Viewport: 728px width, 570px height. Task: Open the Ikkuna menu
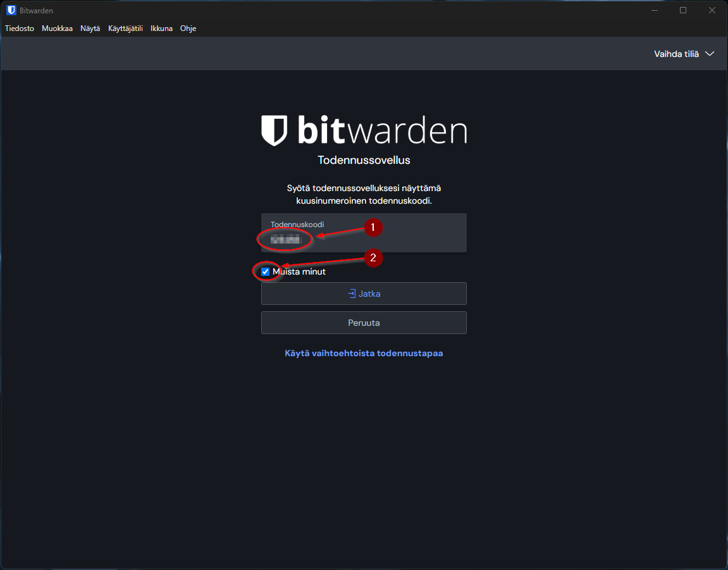pos(161,28)
